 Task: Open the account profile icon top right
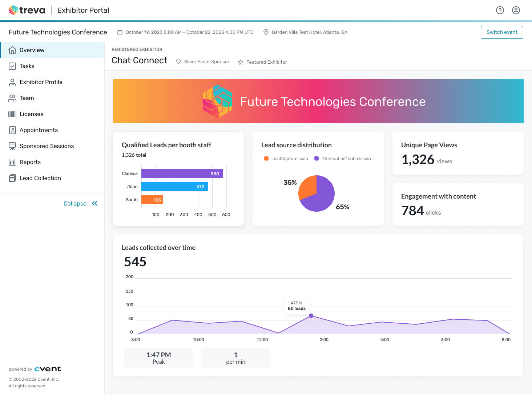tap(516, 10)
